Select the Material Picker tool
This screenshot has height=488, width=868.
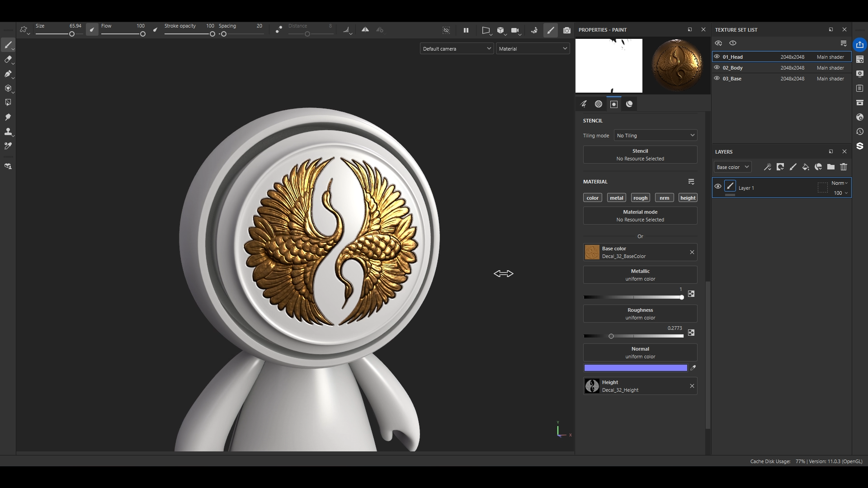tap(8, 146)
